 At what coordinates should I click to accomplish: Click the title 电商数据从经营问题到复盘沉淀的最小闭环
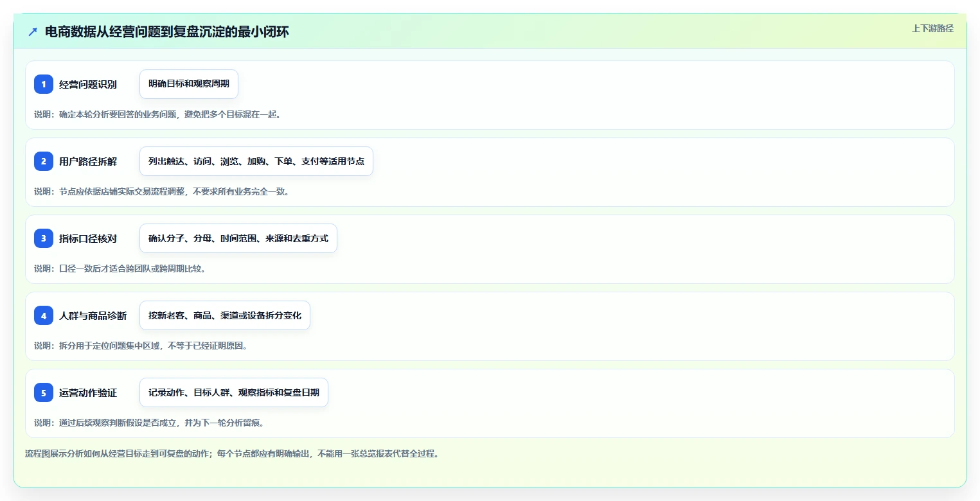click(x=167, y=32)
